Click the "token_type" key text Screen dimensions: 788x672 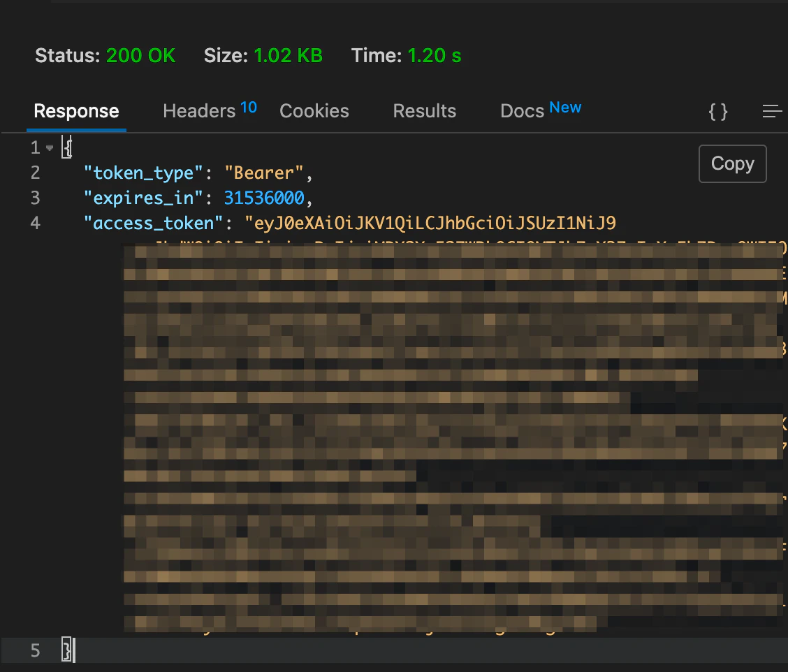point(144,173)
